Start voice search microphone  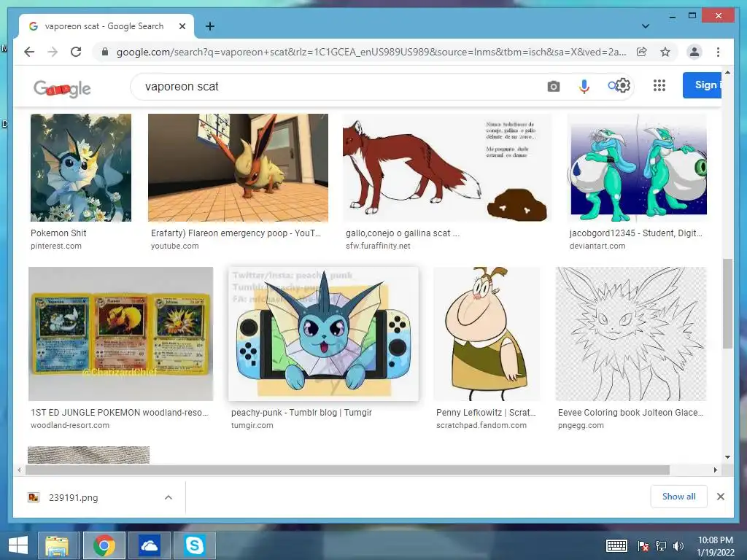click(x=584, y=86)
